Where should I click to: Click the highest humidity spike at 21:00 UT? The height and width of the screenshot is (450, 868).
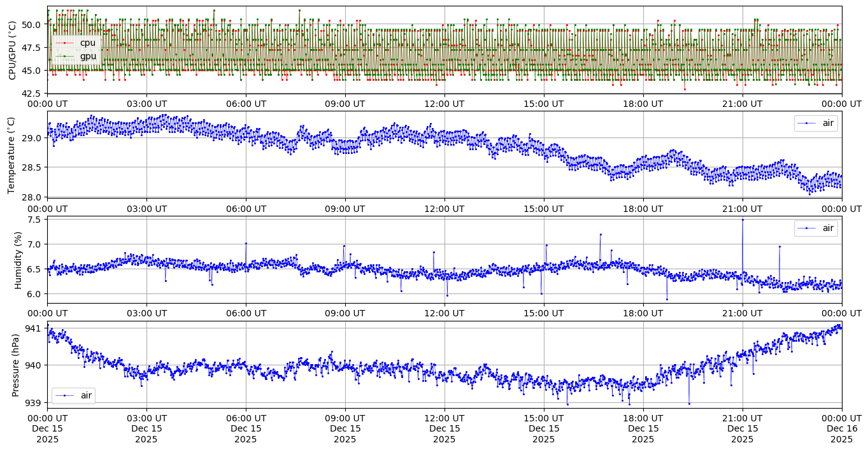point(743,220)
